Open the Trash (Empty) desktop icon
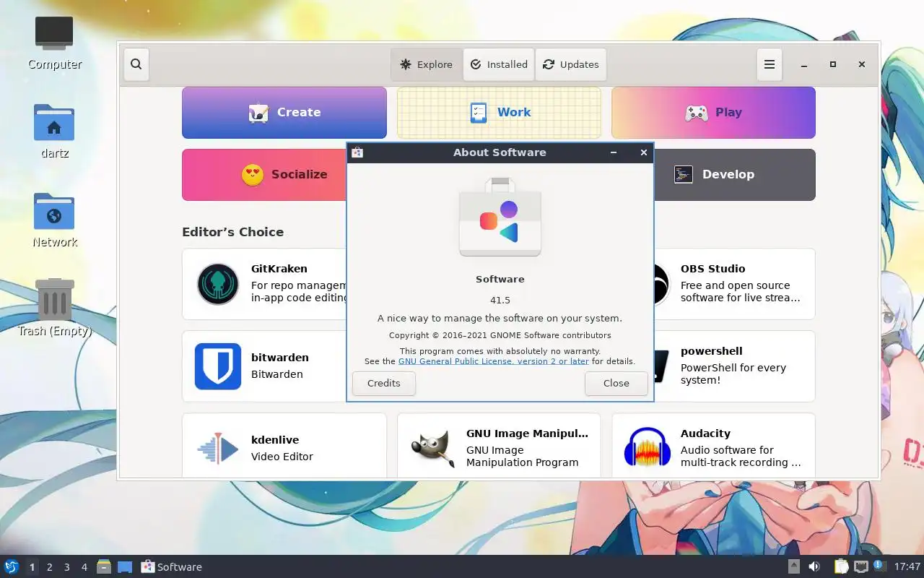The image size is (924, 578). [x=55, y=309]
